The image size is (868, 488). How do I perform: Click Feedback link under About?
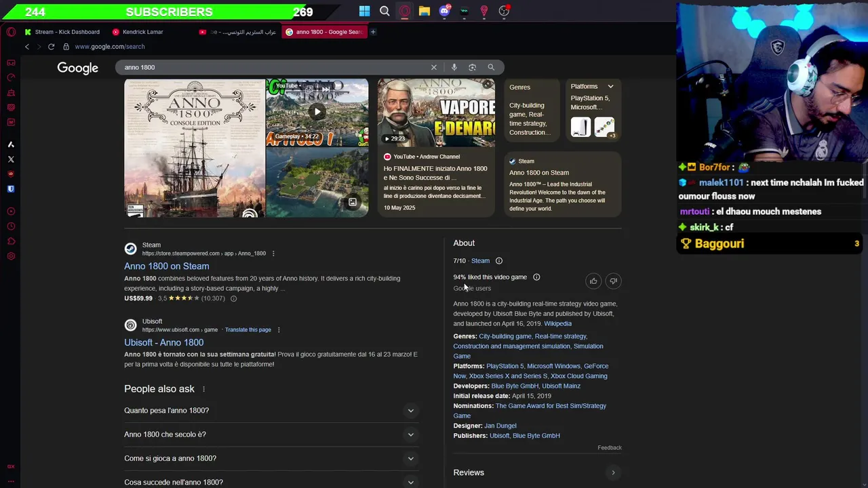pos(610,448)
